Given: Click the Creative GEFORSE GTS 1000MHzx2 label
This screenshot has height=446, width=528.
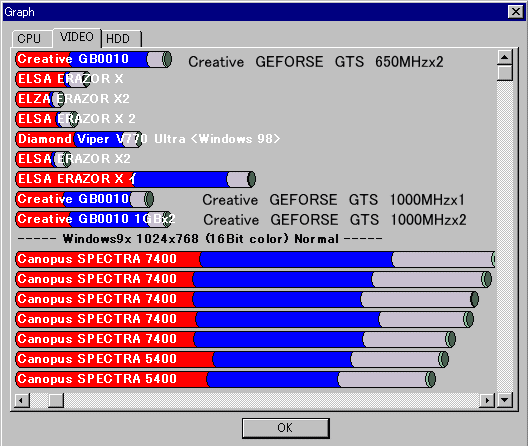Looking at the screenshot, I should click(x=335, y=220).
